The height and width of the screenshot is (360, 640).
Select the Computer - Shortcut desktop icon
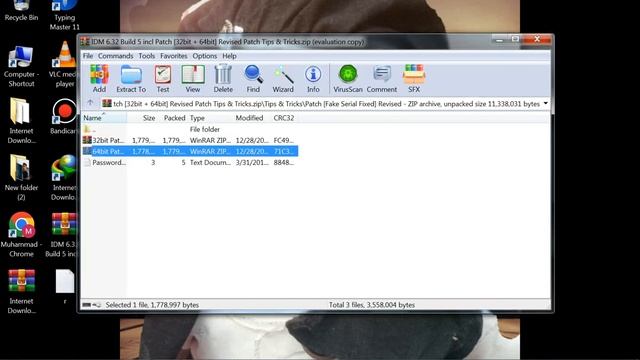[21, 67]
